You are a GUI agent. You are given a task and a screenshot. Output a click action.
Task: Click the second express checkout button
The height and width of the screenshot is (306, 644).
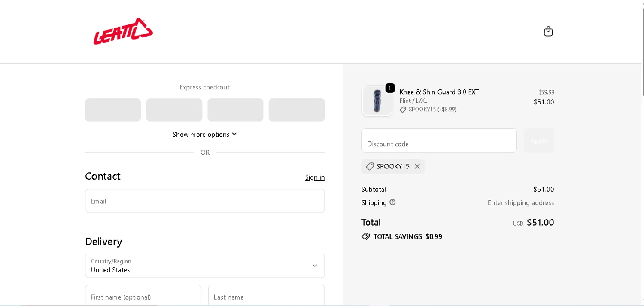(174, 110)
